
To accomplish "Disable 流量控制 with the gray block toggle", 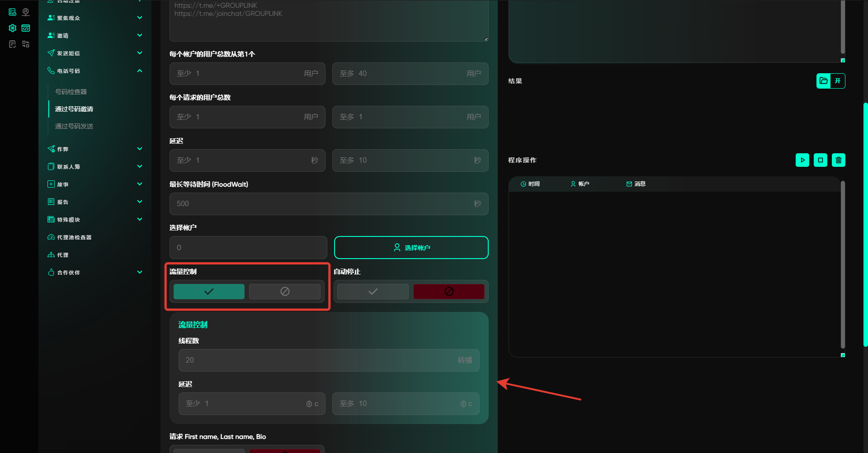I will click(x=284, y=292).
